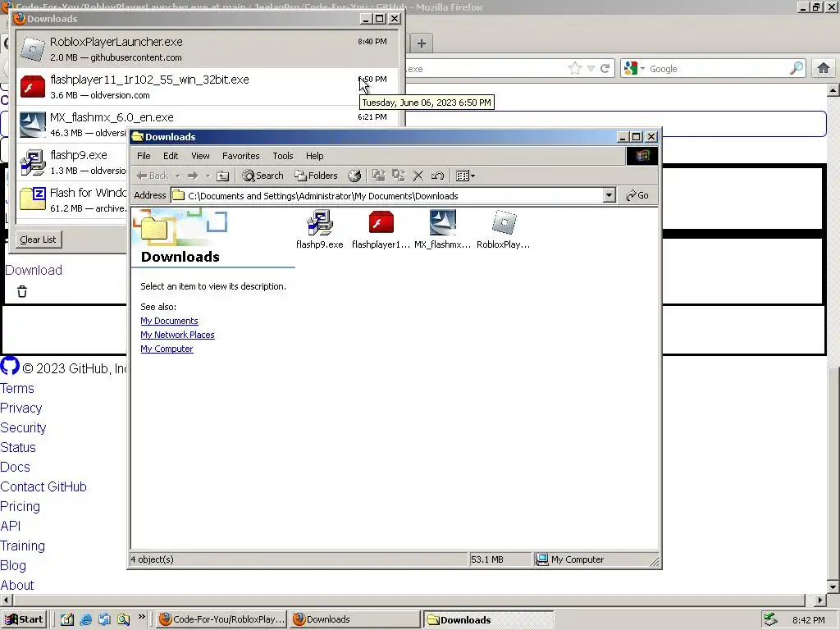840x630 pixels.
Task: Click the zip folder icon for Flash for Windows
Action: [32, 199]
